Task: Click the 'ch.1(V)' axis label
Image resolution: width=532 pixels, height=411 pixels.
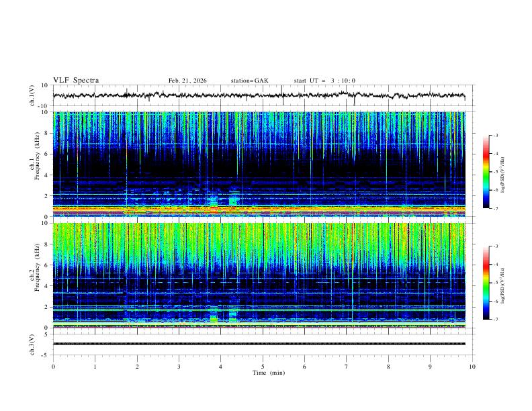Action: [x=32, y=95]
